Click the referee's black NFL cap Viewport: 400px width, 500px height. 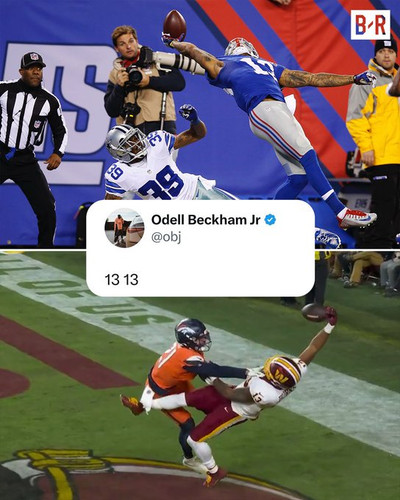coord(32,60)
